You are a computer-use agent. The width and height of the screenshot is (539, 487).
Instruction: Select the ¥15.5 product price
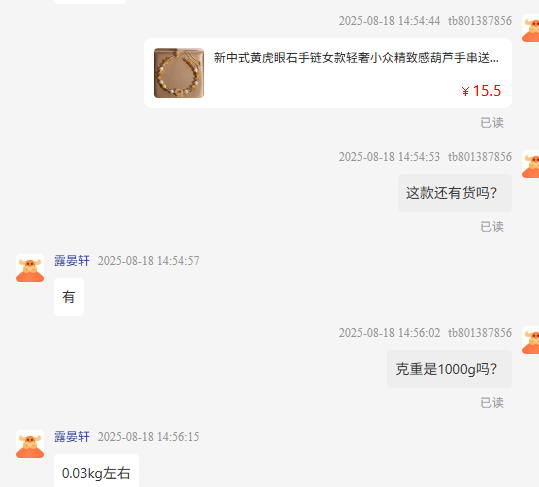[481, 91]
